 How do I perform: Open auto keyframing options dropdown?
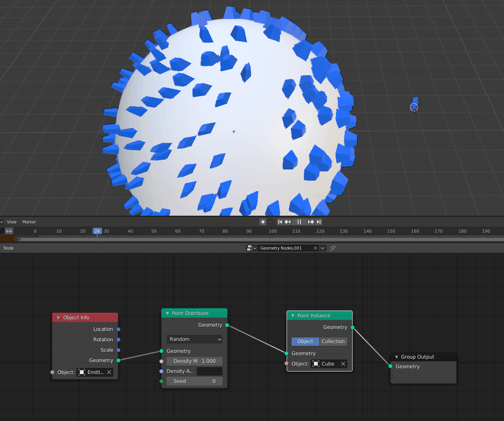[270, 222]
